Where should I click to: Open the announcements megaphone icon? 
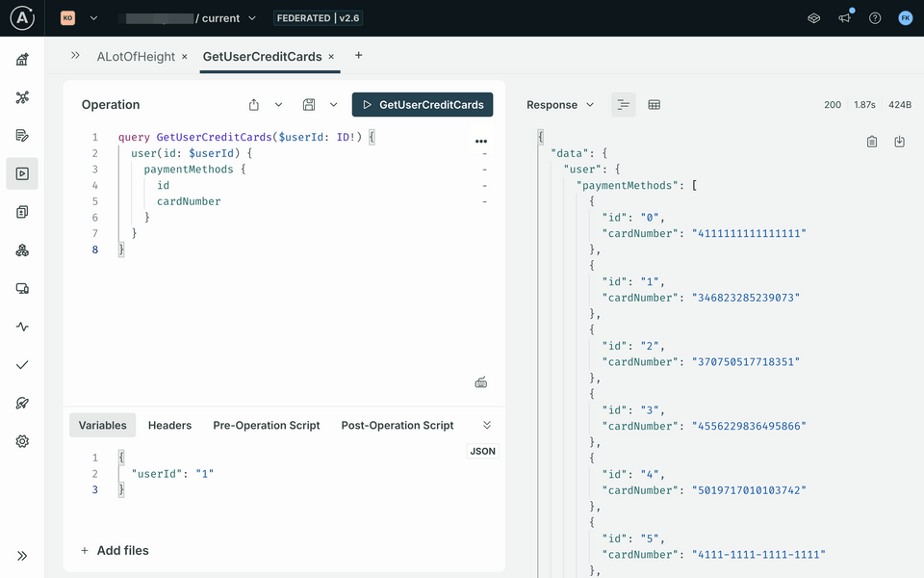tap(844, 17)
